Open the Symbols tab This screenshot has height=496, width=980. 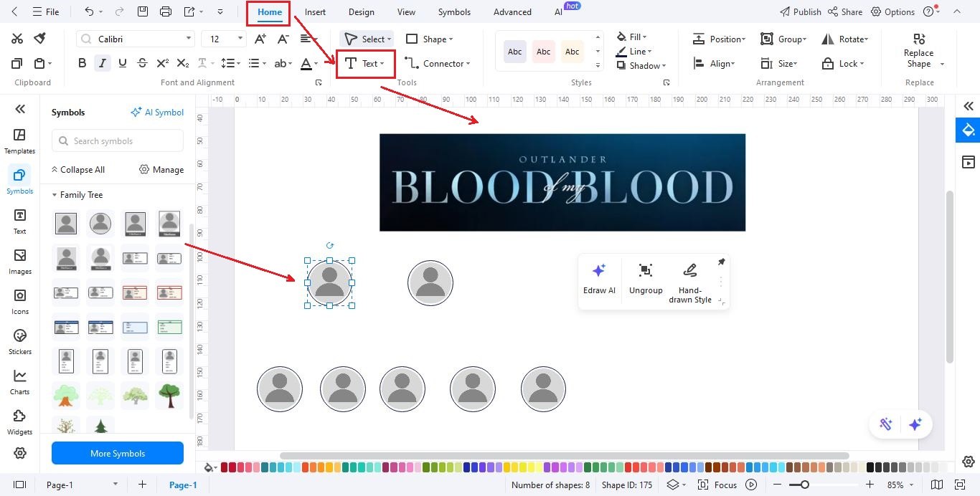click(x=454, y=11)
